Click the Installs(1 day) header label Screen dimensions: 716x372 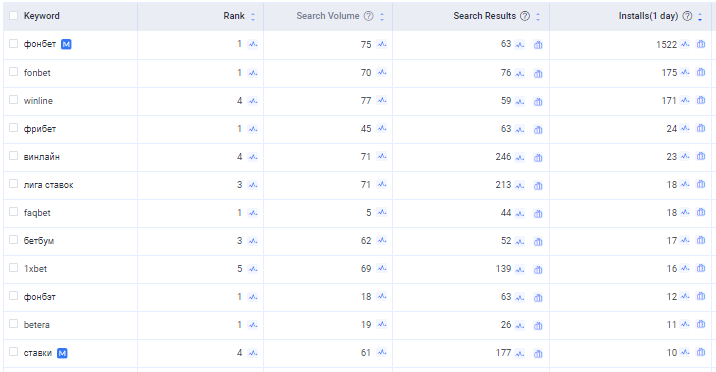[648, 16]
